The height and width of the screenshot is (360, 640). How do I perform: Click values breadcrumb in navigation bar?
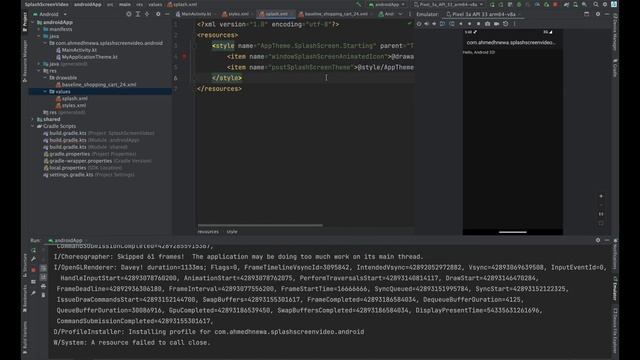155,4
